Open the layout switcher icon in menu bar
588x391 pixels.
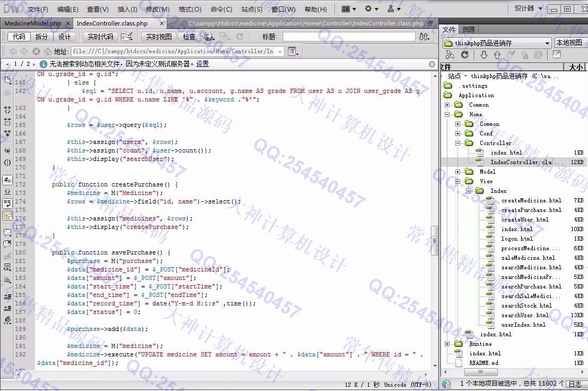[x=348, y=8]
